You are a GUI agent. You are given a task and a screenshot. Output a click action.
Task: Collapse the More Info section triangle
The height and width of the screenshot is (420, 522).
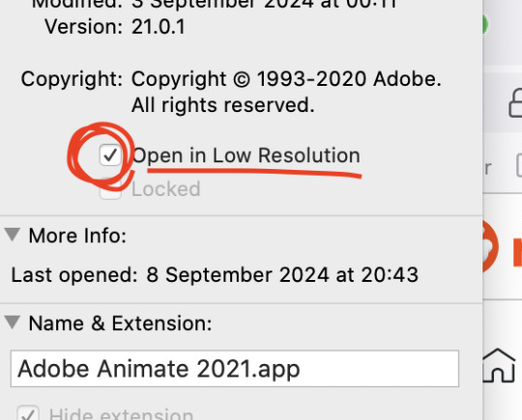point(13,235)
